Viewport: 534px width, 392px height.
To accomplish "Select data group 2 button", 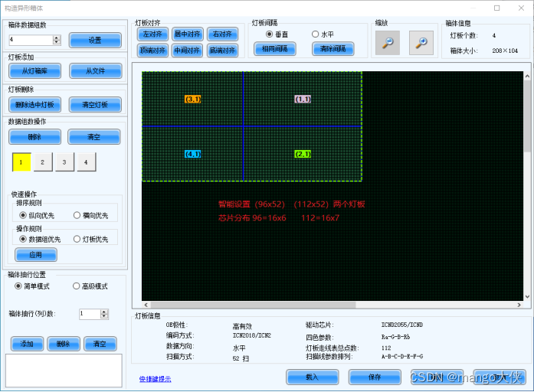I will (43, 162).
